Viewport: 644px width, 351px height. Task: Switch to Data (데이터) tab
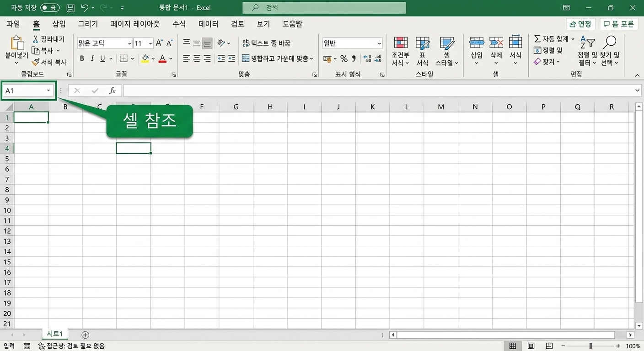pyautogui.click(x=208, y=24)
